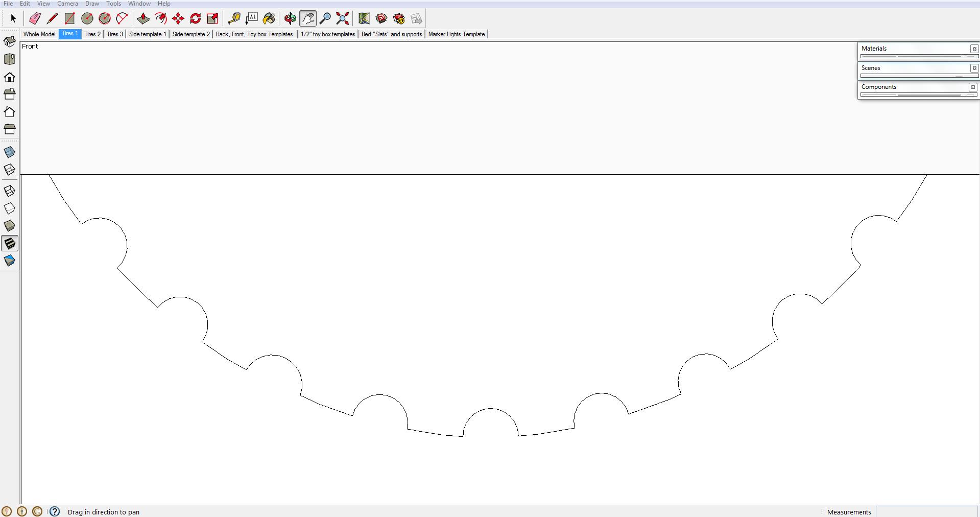Enable Shaded face style
Image resolution: width=980 pixels, height=517 pixels.
click(10, 226)
